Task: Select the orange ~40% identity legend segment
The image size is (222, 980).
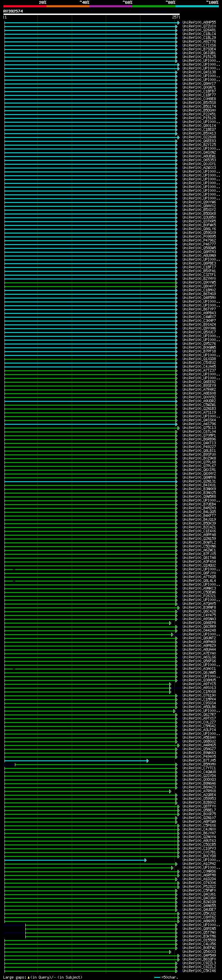Action: 68,7
